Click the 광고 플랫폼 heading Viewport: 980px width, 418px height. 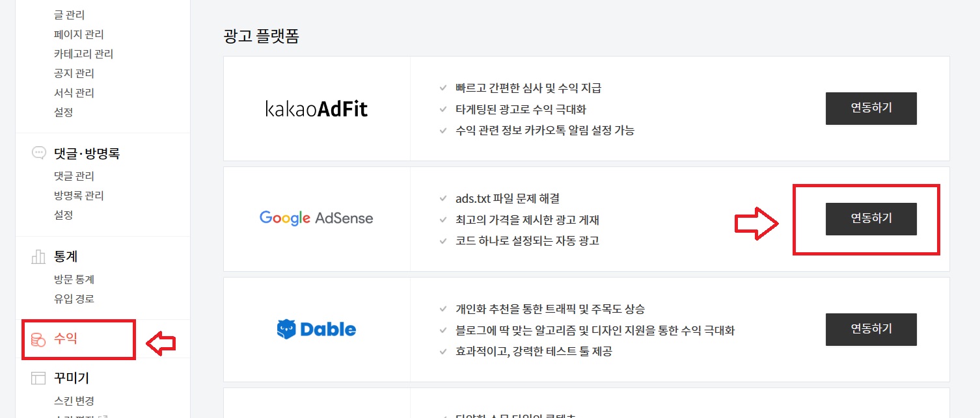[x=261, y=36]
